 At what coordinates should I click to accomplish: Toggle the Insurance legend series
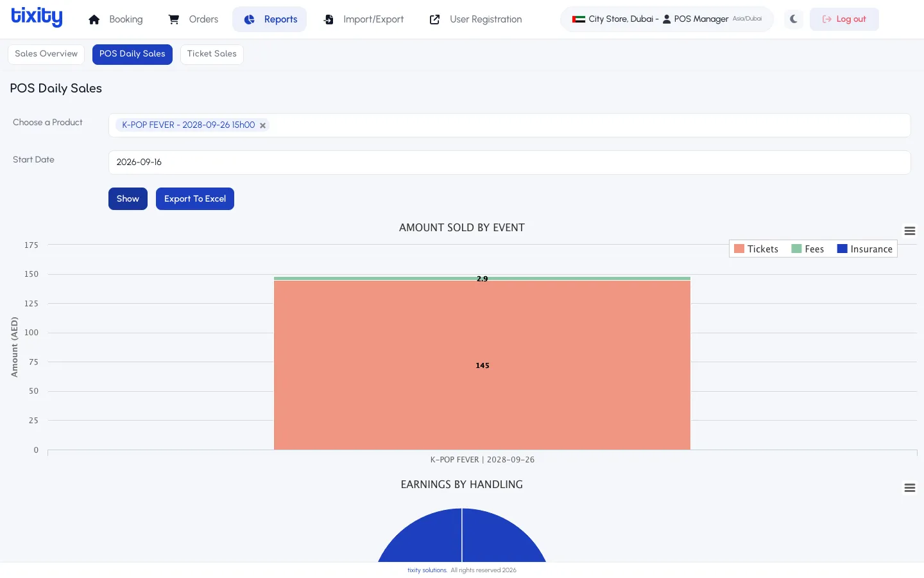pyautogui.click(x=865, y=249)
